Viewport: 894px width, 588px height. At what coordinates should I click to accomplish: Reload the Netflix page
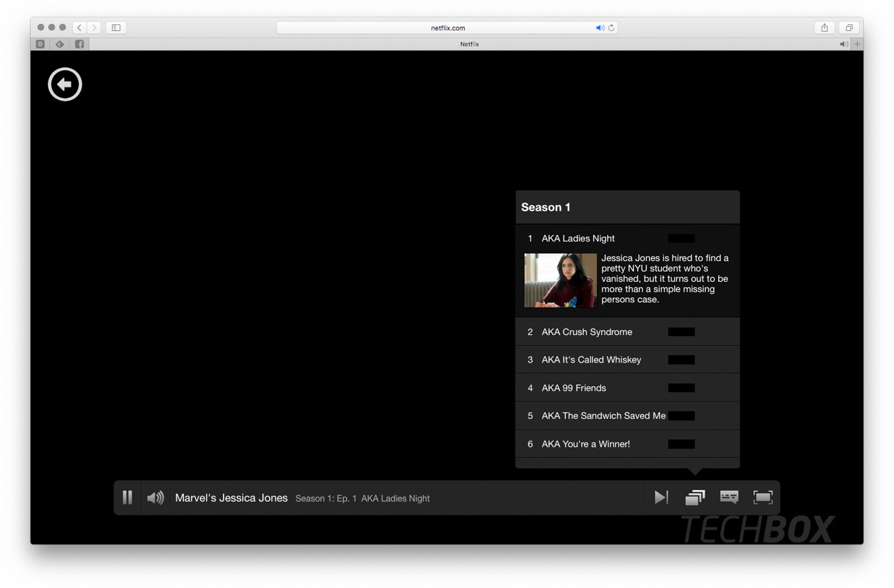611,28
